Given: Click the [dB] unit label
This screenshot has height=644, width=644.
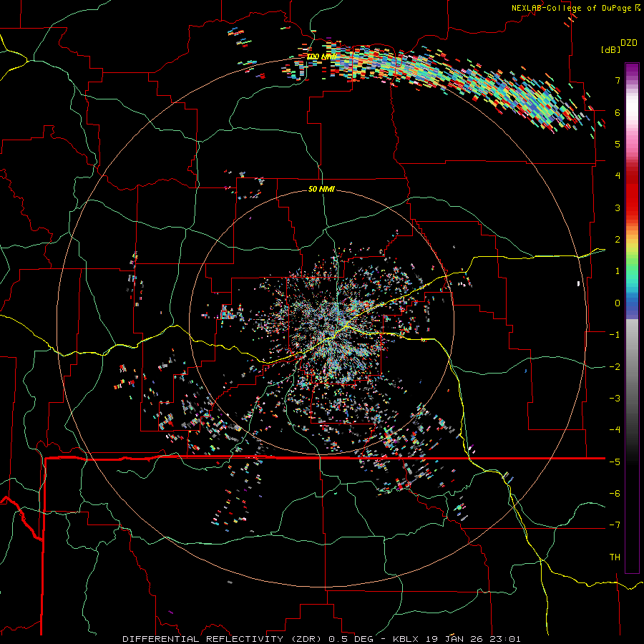Looking at the screenshot, I should 610,49.
